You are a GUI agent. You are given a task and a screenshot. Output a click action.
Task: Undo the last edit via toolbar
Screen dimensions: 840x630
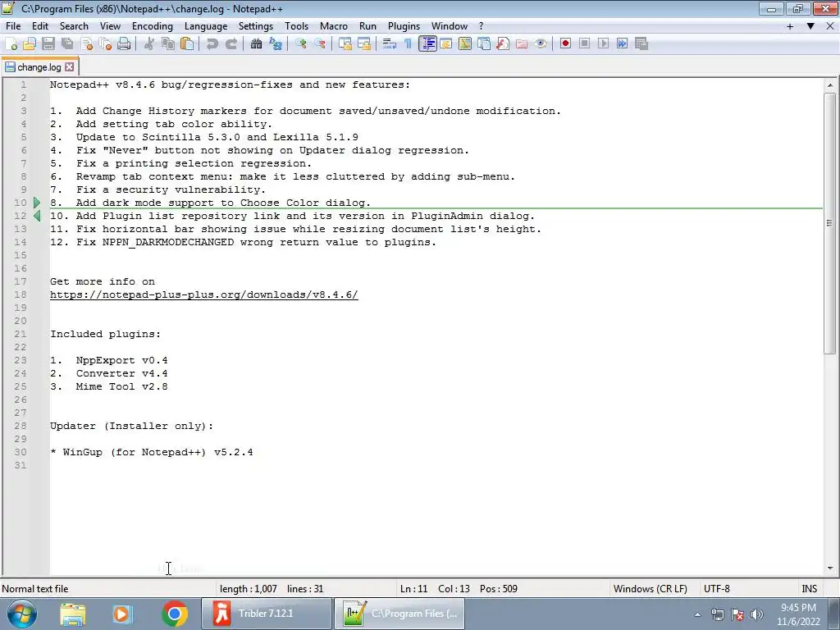(x=212, y=44)
